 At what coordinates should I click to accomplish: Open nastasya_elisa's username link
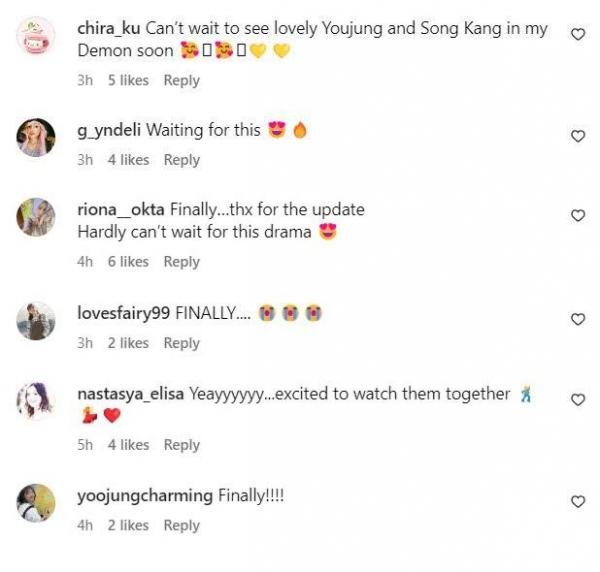click(130, 394)
